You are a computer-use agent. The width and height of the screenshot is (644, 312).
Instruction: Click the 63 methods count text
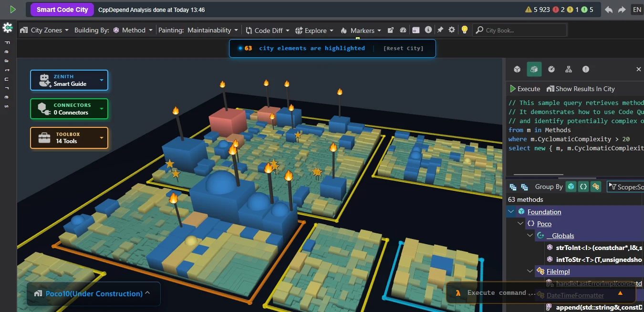tap(526, 199)
